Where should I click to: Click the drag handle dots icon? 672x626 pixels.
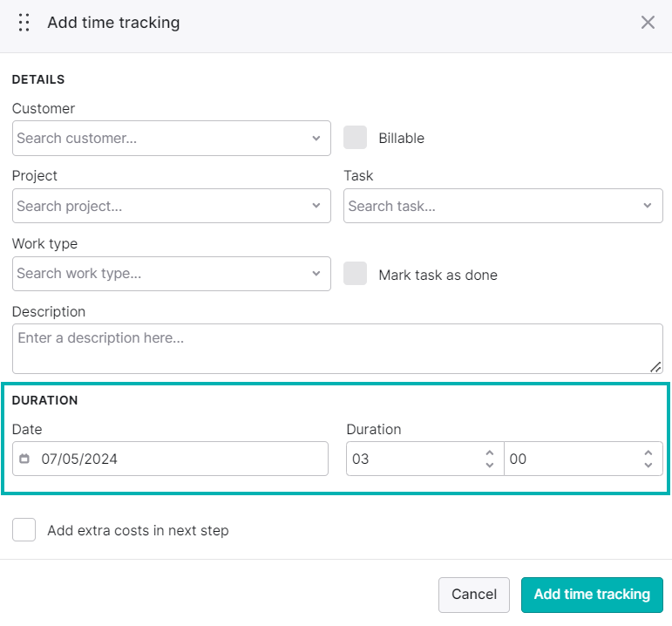(24, 23)
